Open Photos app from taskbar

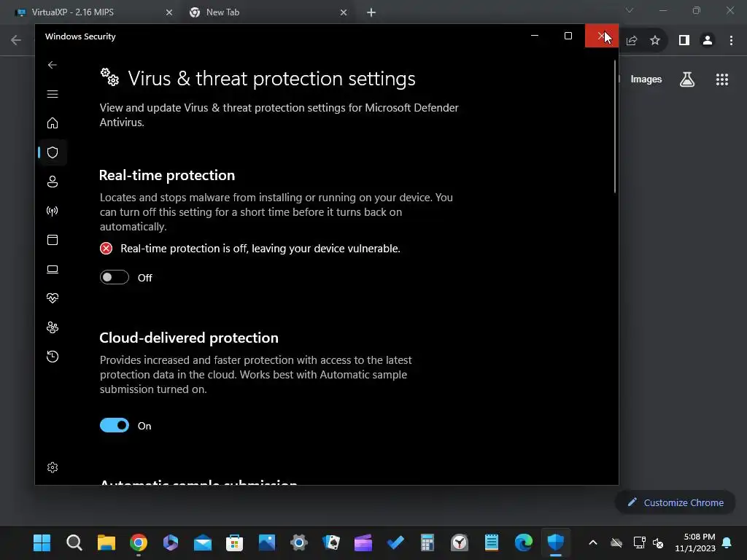point(267,542)
